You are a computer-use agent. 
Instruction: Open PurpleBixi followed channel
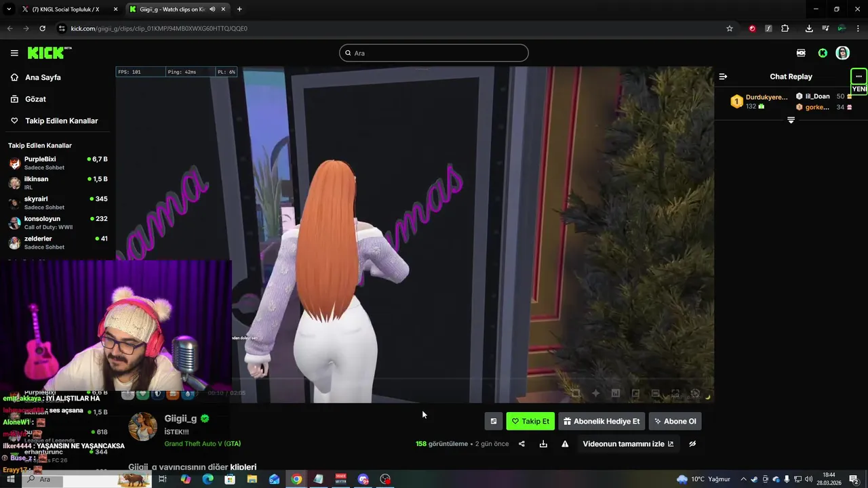pos(58,163)
